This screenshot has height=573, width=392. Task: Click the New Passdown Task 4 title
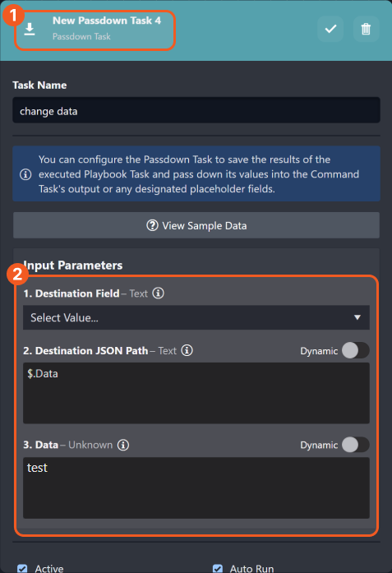click(107, 21)
